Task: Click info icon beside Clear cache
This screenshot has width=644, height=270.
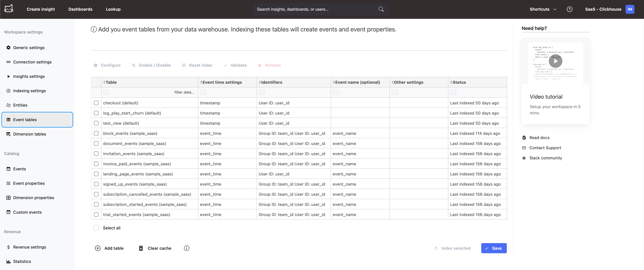Action: [186, 248]
